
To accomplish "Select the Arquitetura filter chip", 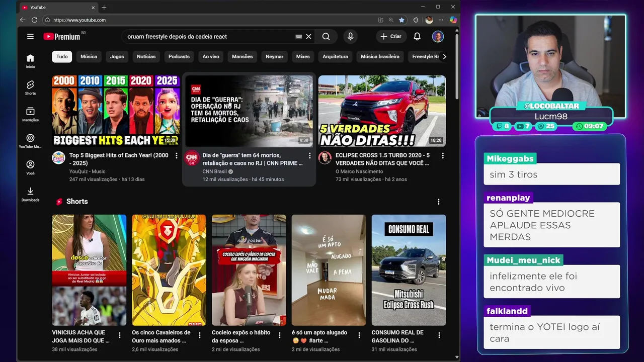I will click(335, 57).
